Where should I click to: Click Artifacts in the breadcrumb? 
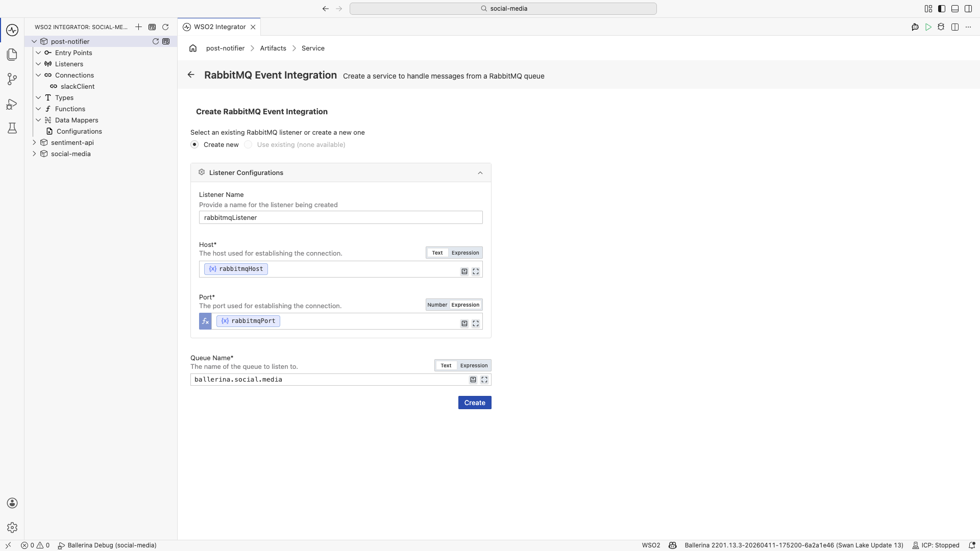273,48
